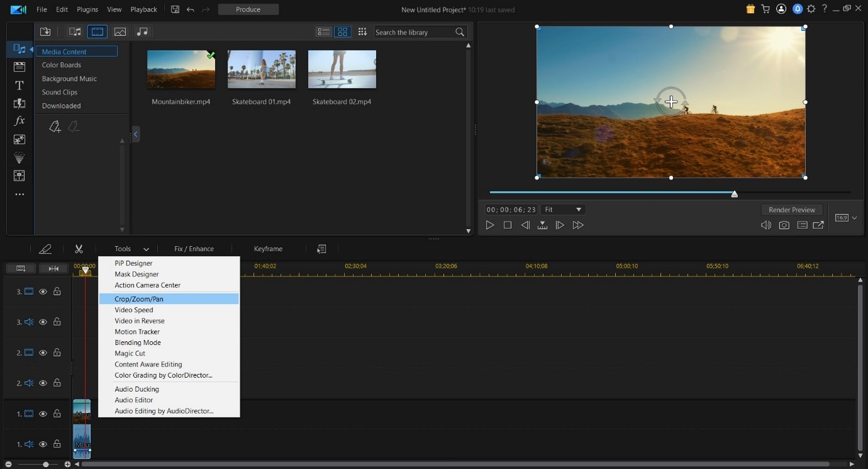Image resolution: width=868 pixels, height=469 pixels.
Task: Open the Plugins menu
Action: pos(87,9)
